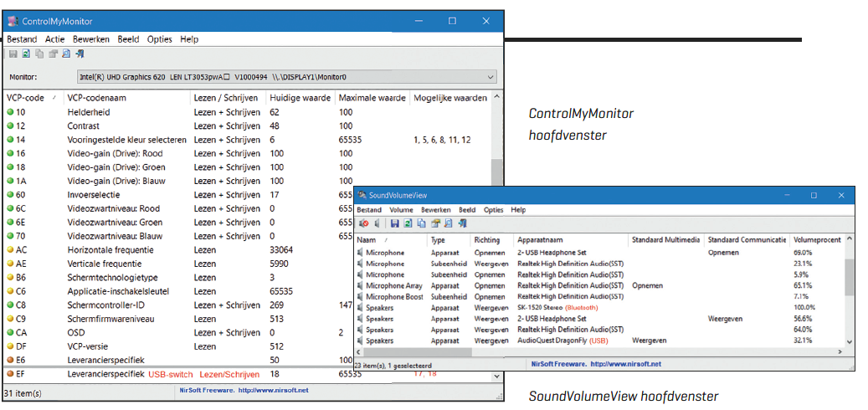This screenshot has height=410, width=868.
Task: Select the Contrast row
Action: coord(247,126)
